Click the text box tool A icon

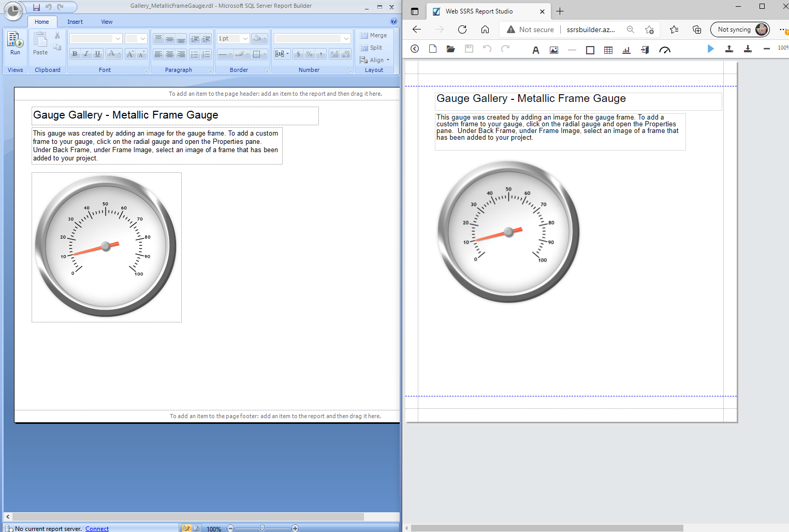point(536,50)
